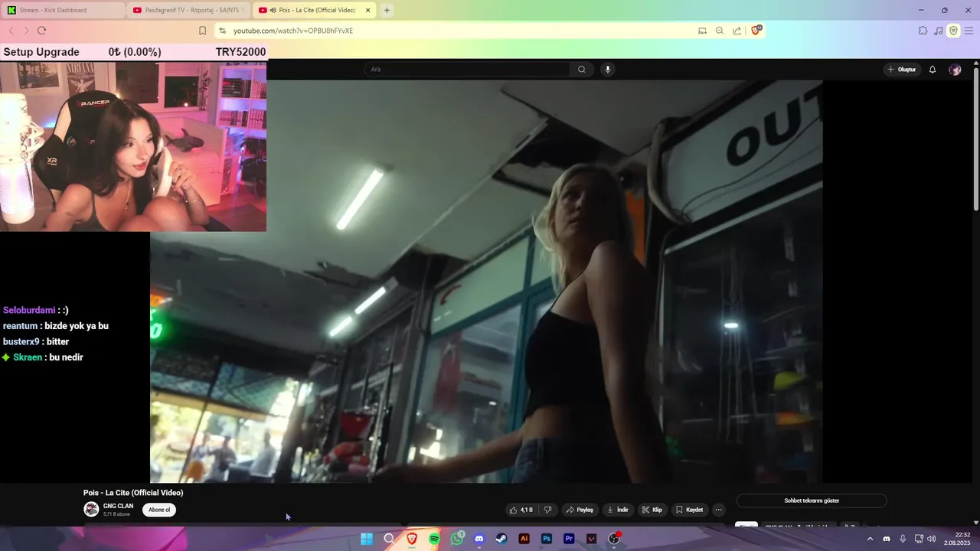Open Windows taskbar search
980x551 pixels.
click(389, 539)
